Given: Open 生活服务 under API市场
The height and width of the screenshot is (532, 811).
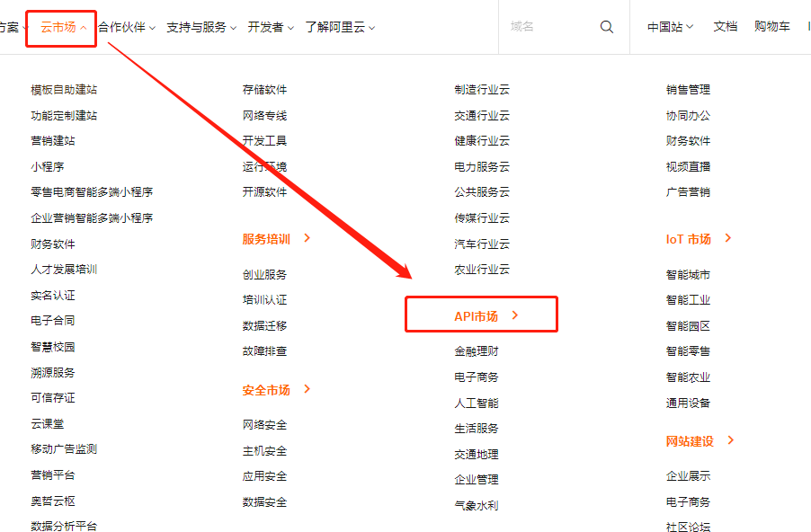Looking at the screenshot, I should (477, 428).
